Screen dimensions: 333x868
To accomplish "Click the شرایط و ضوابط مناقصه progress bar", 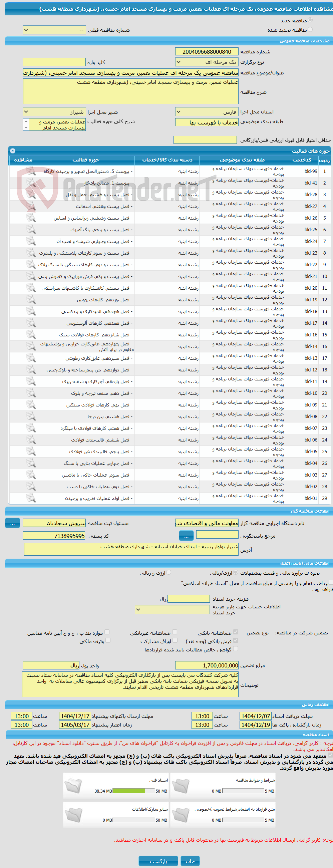I will point(243,791).
